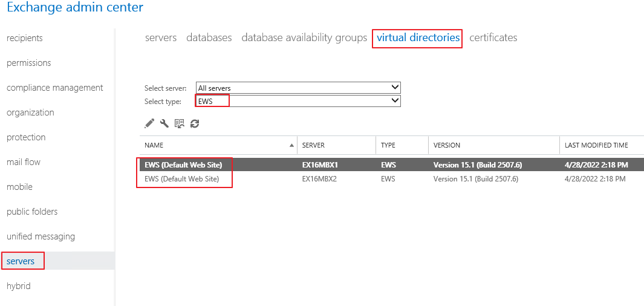The height and width of the screenshot is (306, 644).
Task: Open mobile in the sidebar
Action: tap(19, 187)
